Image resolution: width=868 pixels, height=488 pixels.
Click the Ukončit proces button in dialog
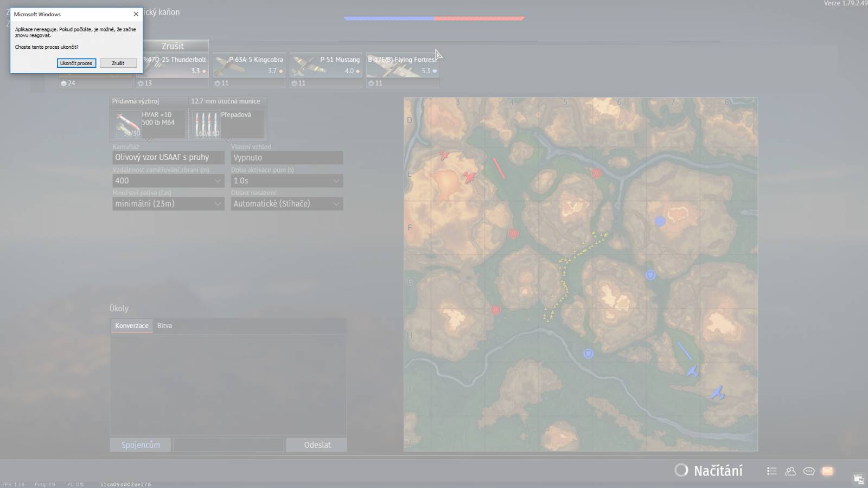click(76, 63)
